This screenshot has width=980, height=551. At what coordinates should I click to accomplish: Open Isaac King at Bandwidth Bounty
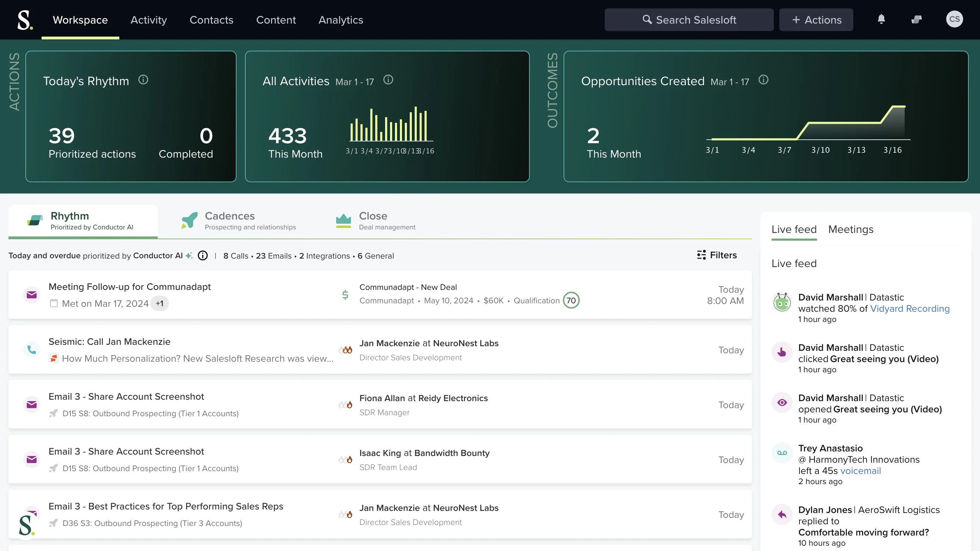424,453
